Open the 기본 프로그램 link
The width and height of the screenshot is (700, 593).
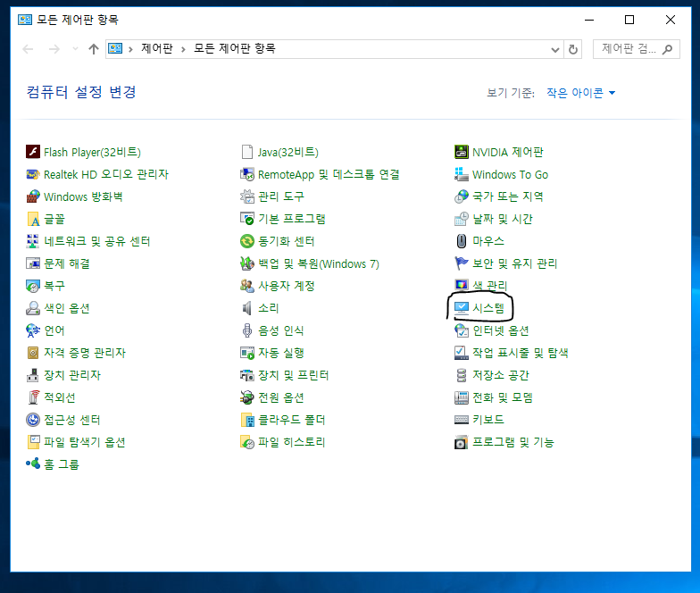point(292,219)
